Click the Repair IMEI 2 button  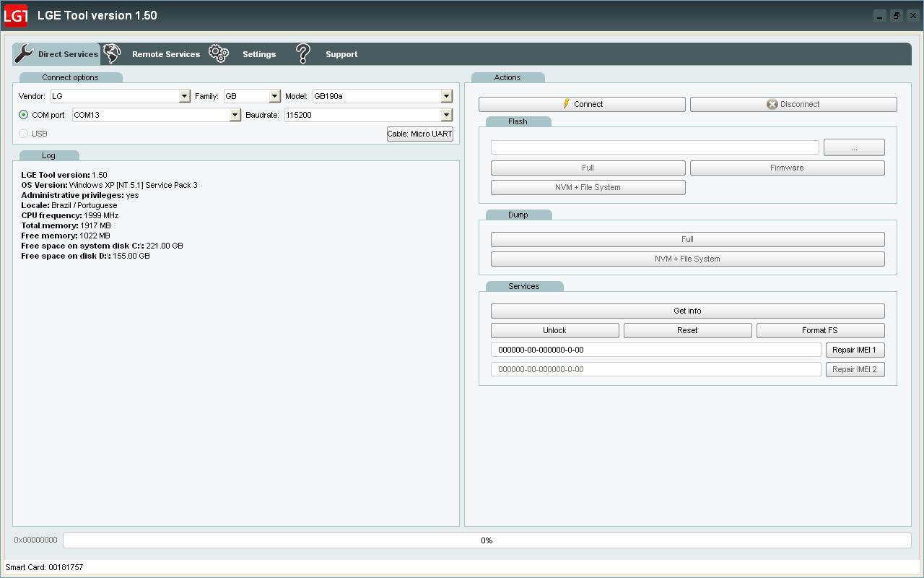[855, 369]
